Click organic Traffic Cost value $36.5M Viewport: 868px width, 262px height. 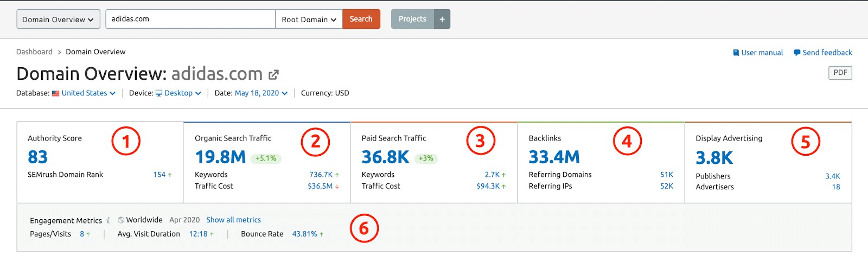click(x=320, y=186)
